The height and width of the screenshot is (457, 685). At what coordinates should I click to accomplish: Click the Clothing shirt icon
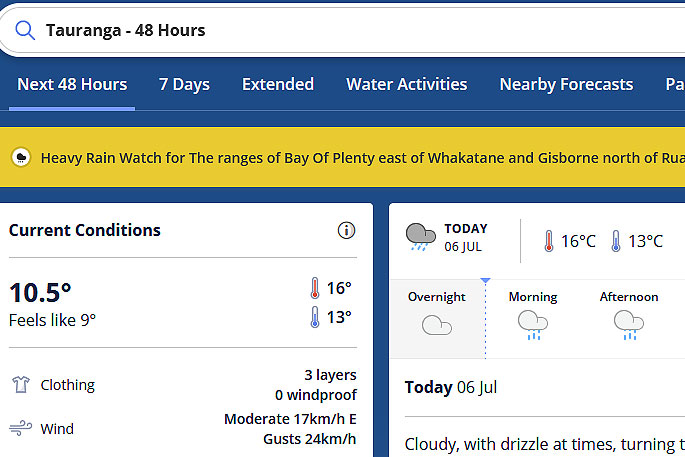coord(21,384)
